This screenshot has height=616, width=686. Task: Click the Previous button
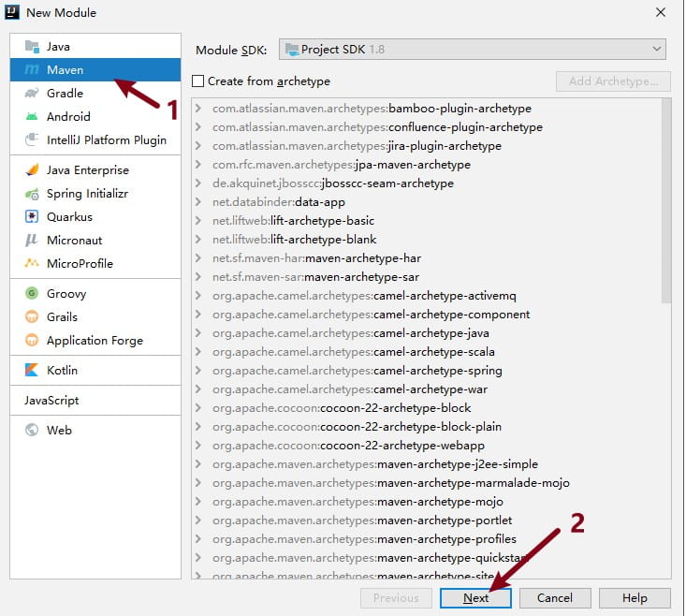tap(396, 597)
